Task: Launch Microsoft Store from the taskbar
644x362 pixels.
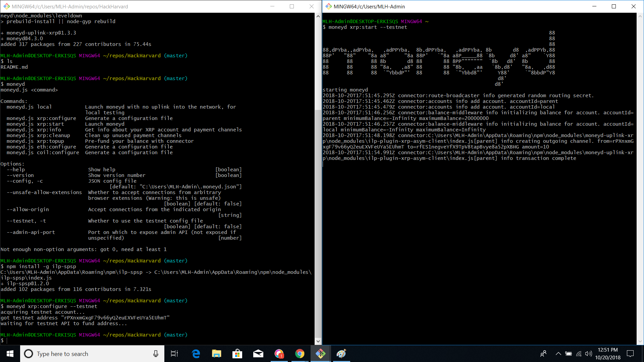Action: (237, 354)
